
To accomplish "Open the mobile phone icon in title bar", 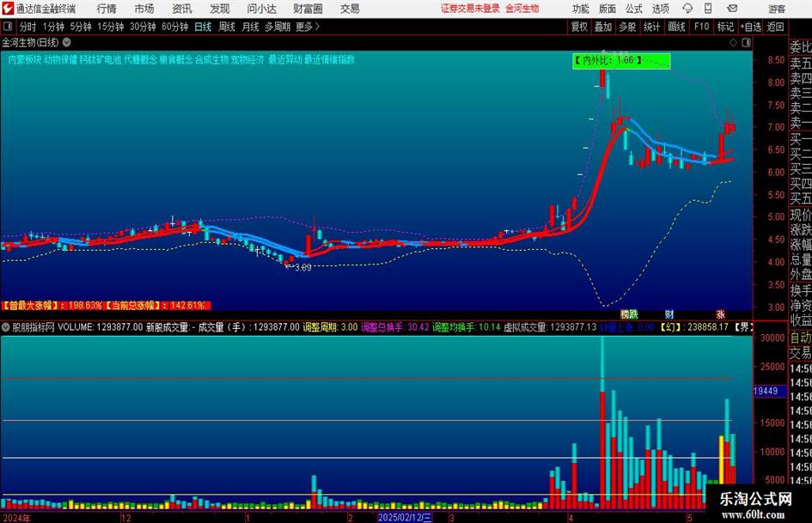I will click(x=708, y=9).
